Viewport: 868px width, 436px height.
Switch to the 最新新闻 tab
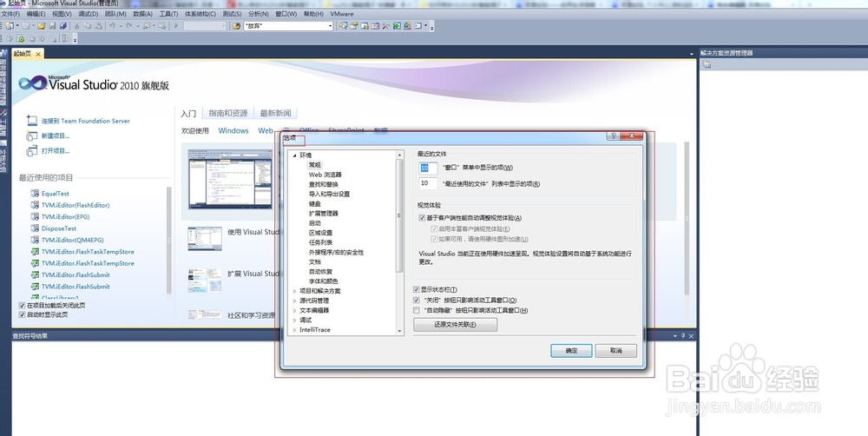click(275, 113)
